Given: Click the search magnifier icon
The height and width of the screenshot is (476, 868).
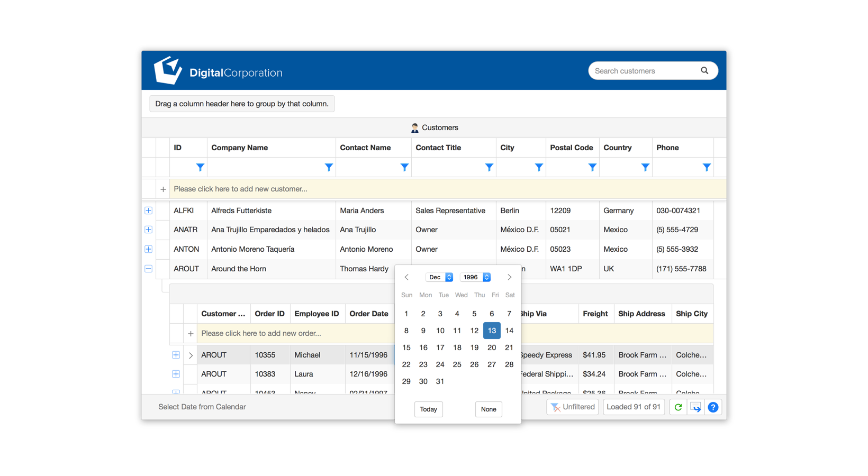Looking at the screenshot, I should coord(704,70).
